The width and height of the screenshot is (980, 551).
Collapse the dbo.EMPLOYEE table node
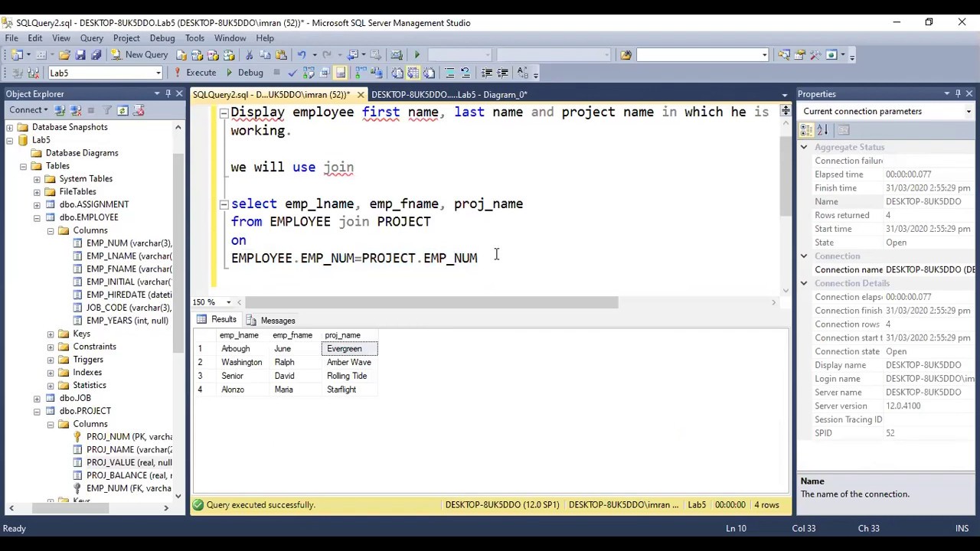point(37,217)
